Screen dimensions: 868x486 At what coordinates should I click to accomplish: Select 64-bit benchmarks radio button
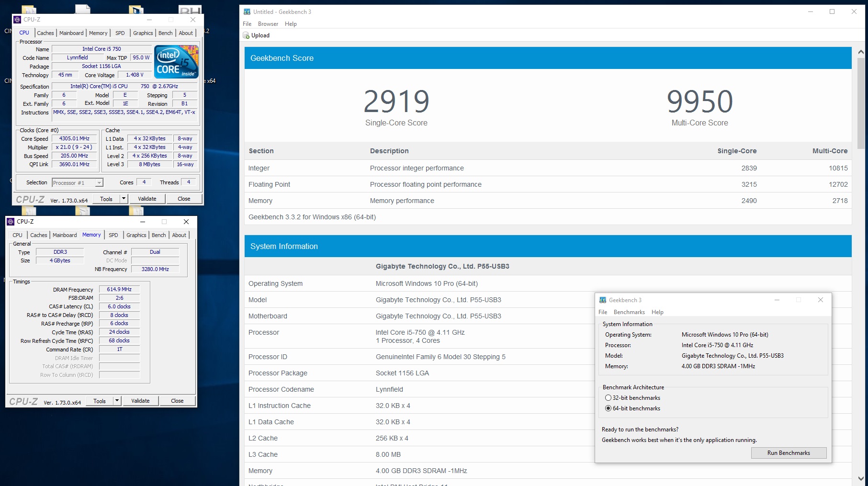pos(608,408)
